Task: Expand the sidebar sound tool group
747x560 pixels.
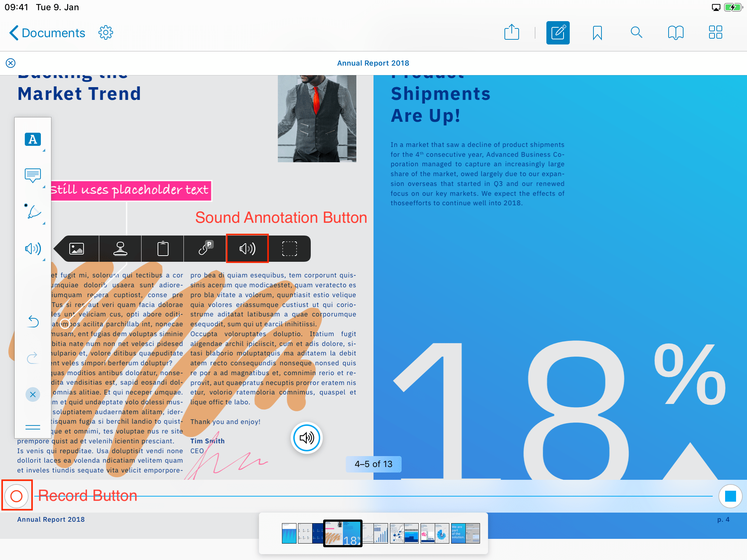Action: tap(33, 249)
